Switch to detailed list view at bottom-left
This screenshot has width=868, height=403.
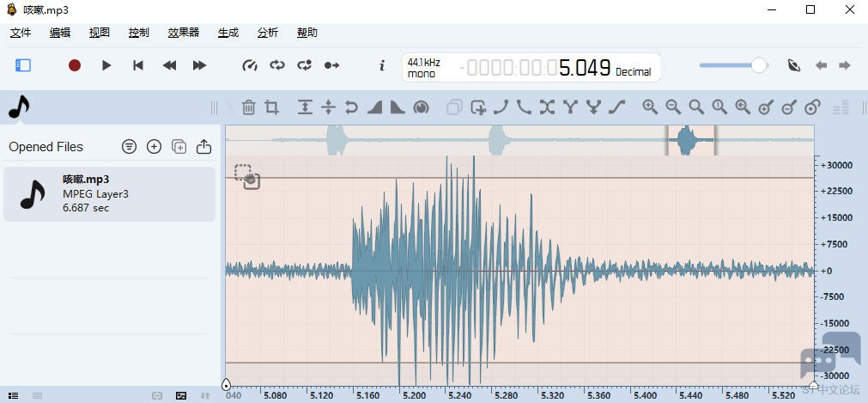[13, 396]
